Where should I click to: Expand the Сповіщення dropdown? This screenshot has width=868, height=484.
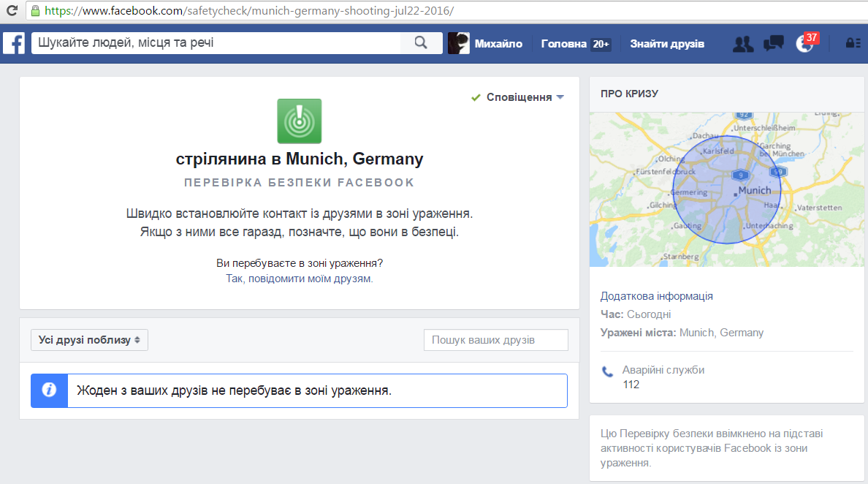(x=519, y=97)
